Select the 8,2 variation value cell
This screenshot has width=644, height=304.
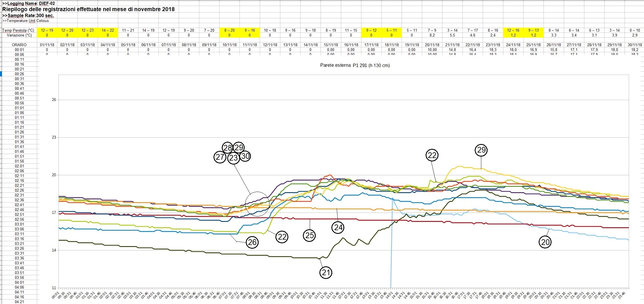432,35
